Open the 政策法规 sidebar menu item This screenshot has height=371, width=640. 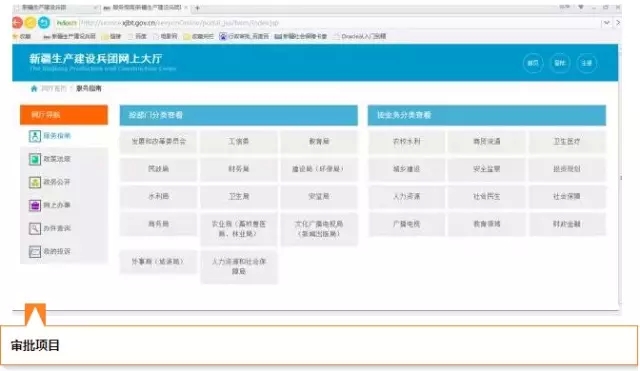(x=64, y=159)
